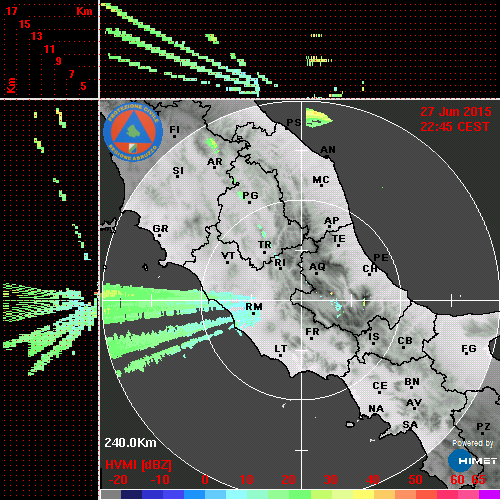The width and height of the screenshot is (500, 500).
Task: Click the 50 dBZ scale value
Action: pyautogui.click(x=415, y=480)
